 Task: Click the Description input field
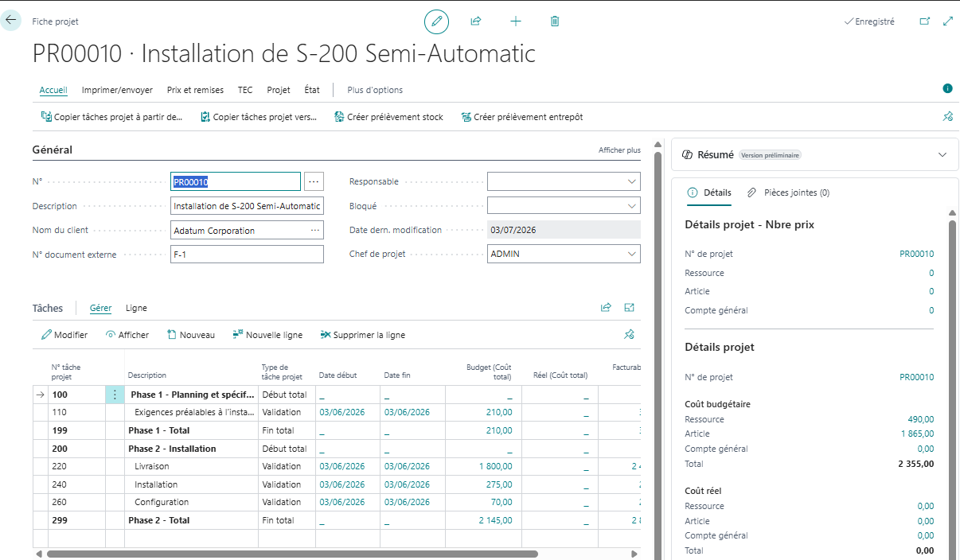point(247,206)
